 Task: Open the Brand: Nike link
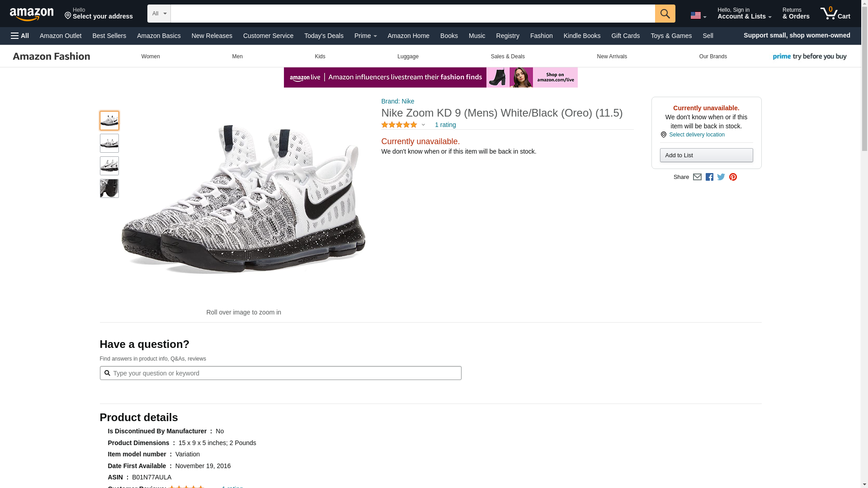tap(397, 101)
